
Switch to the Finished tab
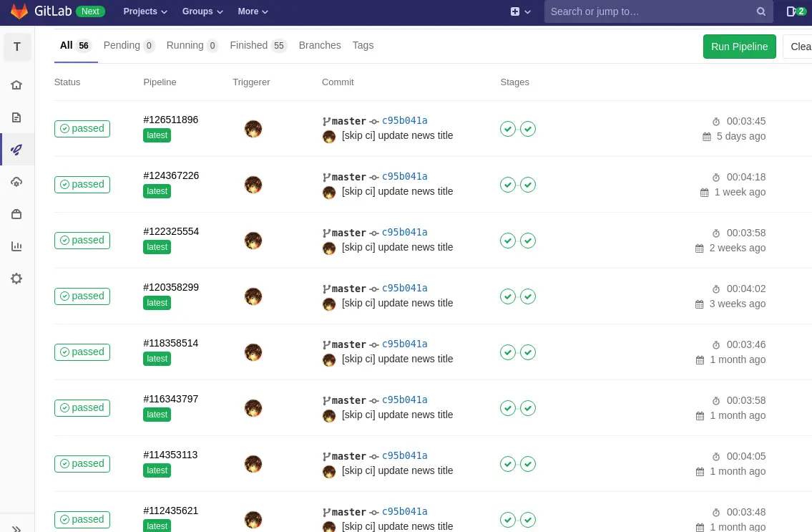point(258,46)
